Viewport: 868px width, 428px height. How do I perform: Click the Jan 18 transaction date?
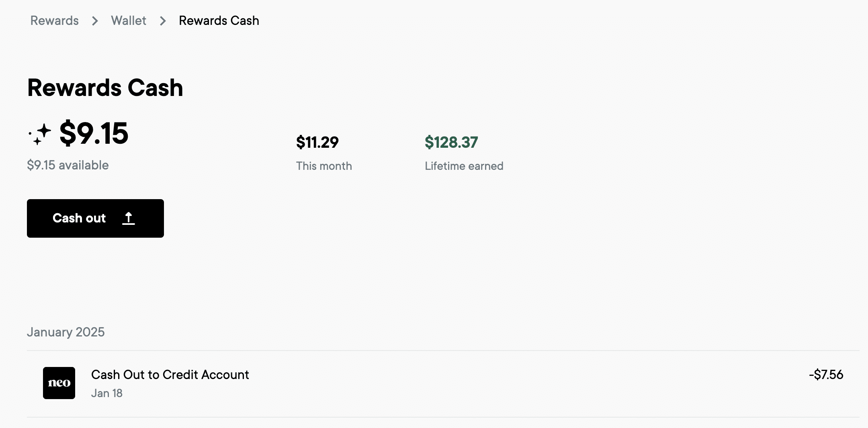tap(107, 393)
